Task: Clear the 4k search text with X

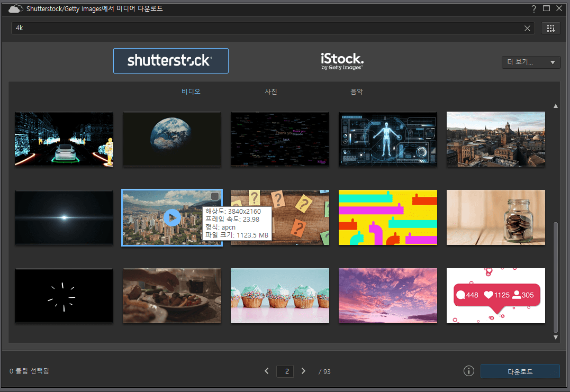Action: pos(527,29)
